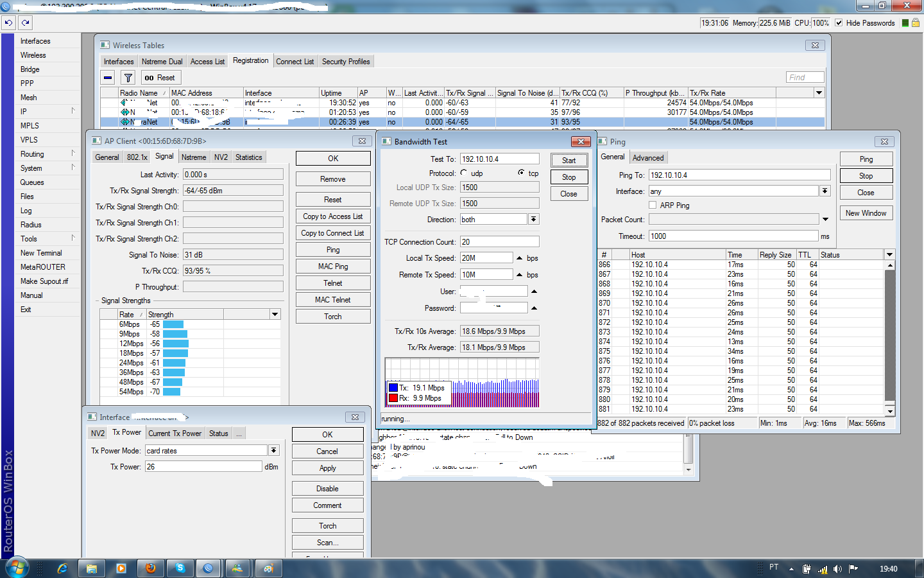Switch to the Statistics tab in AP Client
This screenshot has height=578, width=924.
(x=248, y=157)
